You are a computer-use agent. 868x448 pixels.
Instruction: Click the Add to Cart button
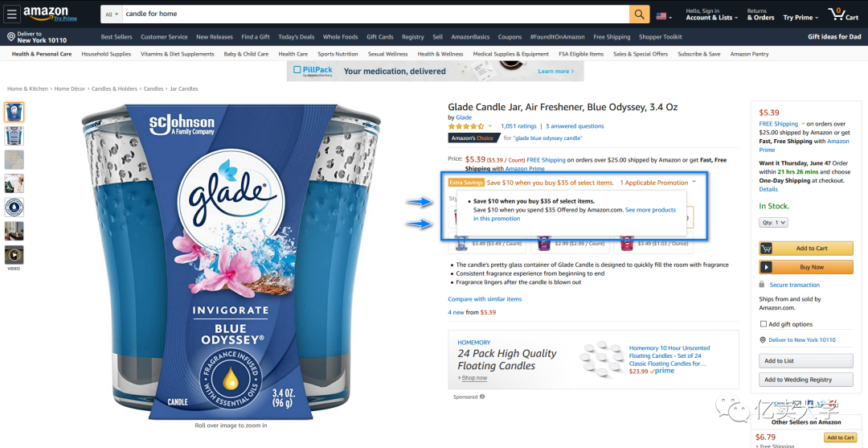pos(806,248)
